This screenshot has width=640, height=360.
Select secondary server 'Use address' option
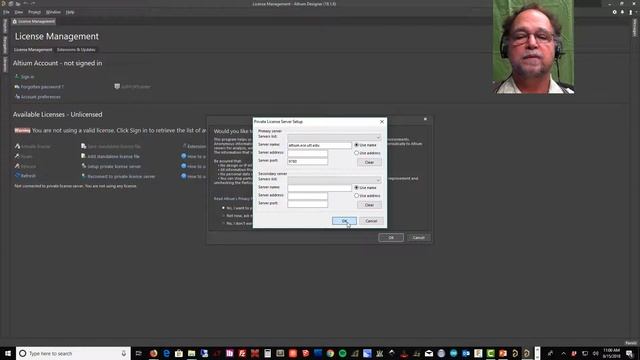click(x=356, y=196)
